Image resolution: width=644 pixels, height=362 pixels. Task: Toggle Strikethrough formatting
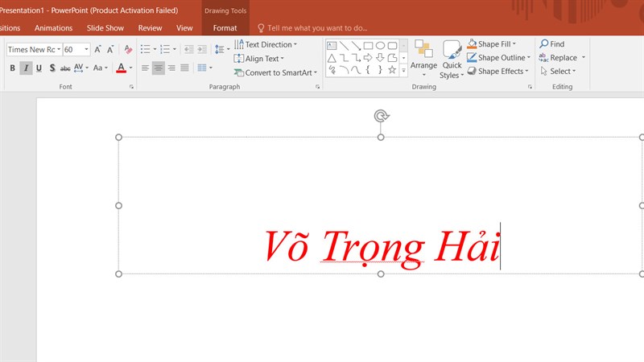tap(65, 68)
